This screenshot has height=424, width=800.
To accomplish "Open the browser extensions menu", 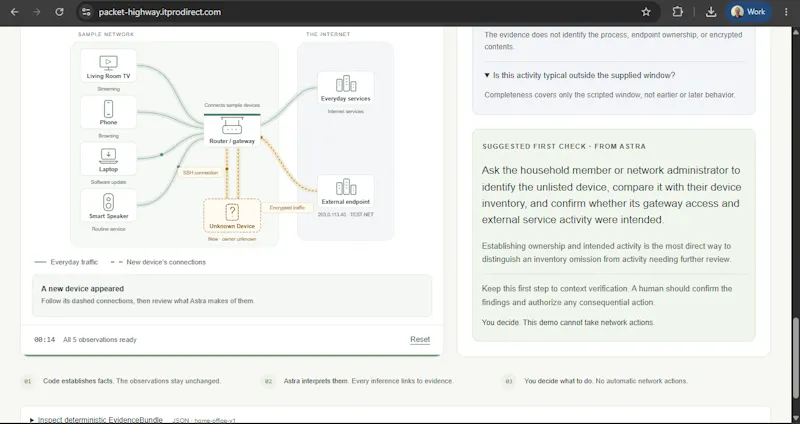I will tap(677, 12).
